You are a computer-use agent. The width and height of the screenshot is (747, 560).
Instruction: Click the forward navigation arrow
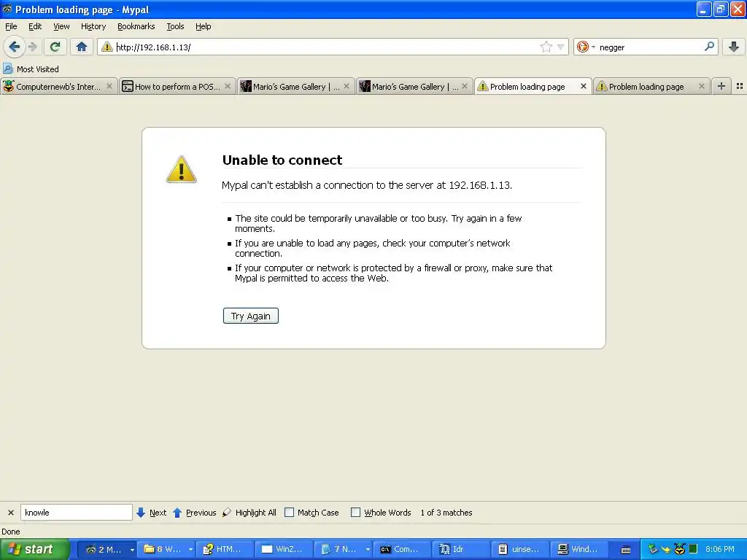click(x=32, y=47)
